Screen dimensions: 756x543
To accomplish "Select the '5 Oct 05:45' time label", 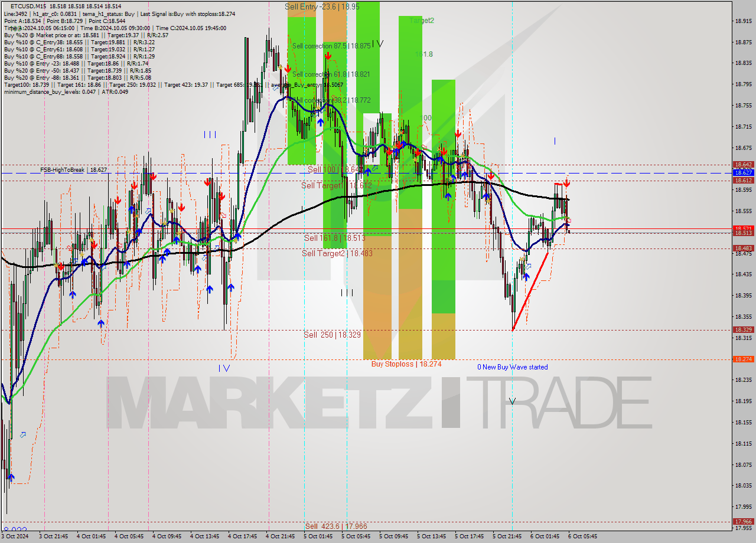I will (x=356, y=537).
